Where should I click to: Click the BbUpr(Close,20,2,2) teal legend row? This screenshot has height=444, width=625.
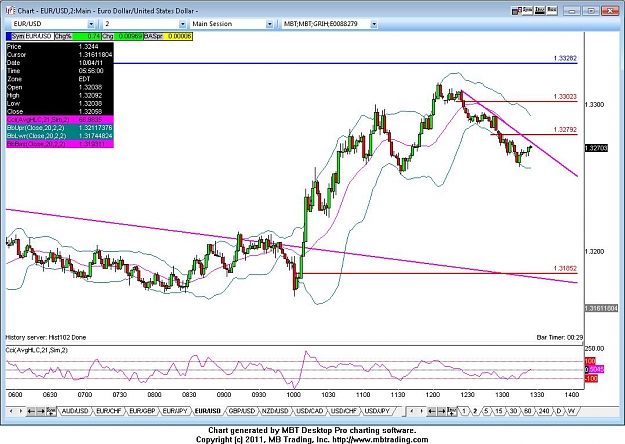60,128
